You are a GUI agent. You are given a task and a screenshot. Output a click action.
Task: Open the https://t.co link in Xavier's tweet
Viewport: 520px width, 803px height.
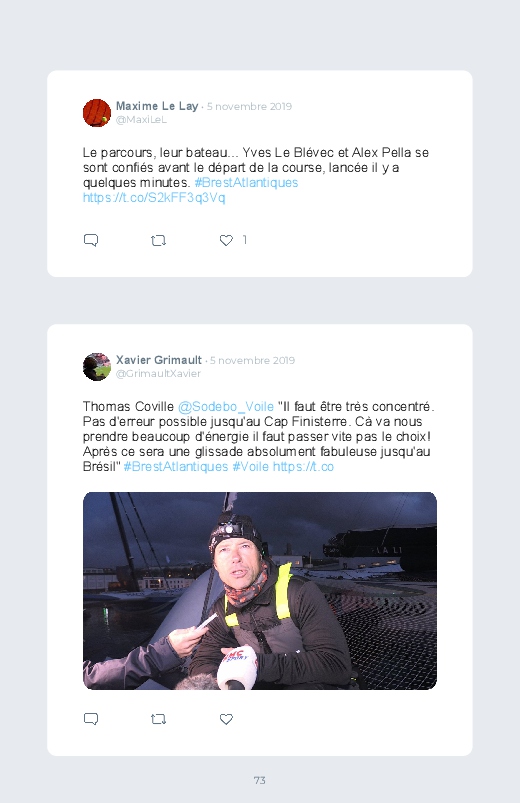pos(303,467)
